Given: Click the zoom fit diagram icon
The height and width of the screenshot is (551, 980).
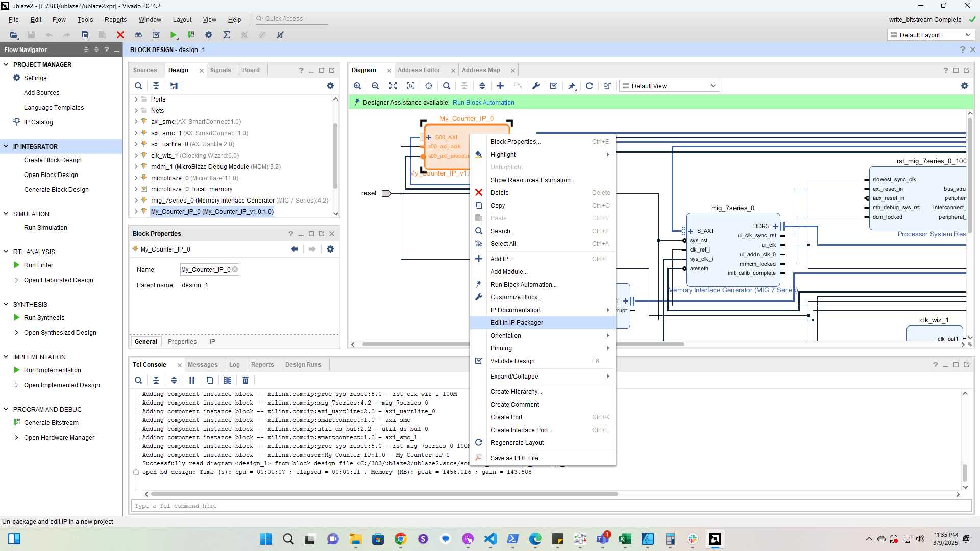Looking at the screenshot, I should (x=393, y=86).
